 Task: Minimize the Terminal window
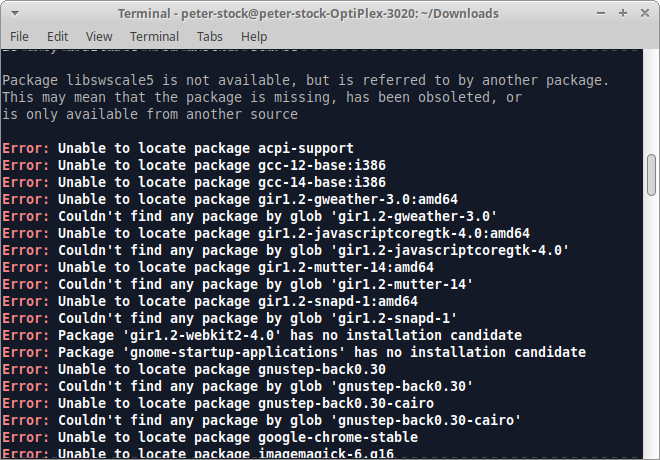[x=604, y=13]
